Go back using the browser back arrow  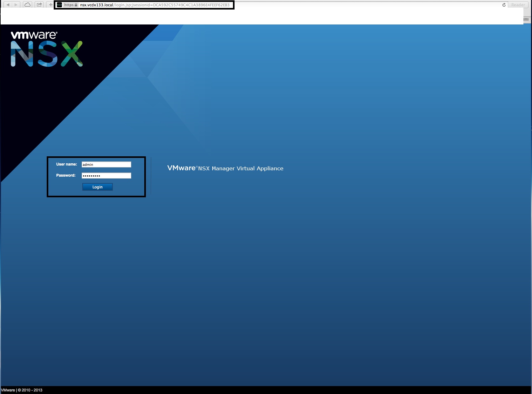pyautogui.click(x=8, y=5)
